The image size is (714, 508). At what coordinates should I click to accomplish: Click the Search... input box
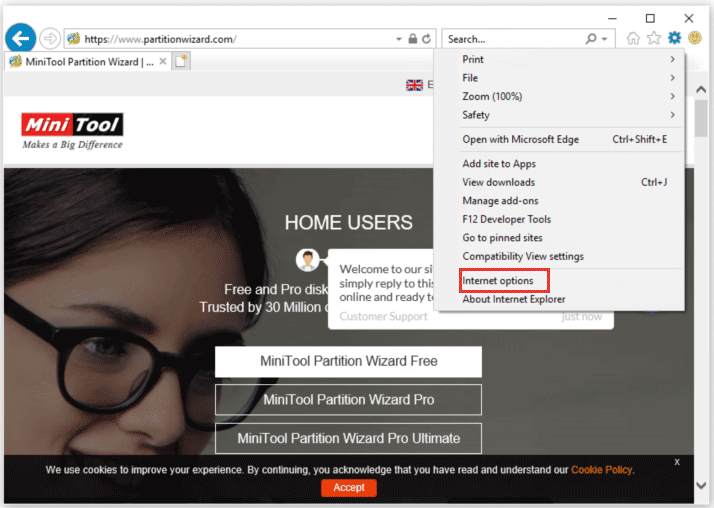pyautogui.click(x=512, y=39)
